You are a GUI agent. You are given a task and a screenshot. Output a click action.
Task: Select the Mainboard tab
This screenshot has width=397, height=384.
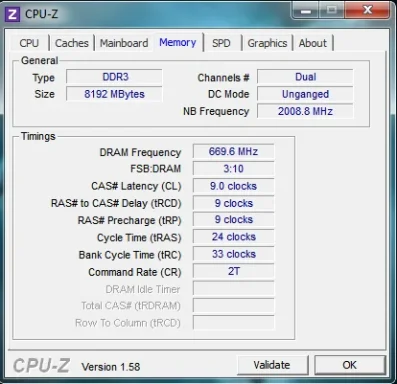(124, 43)
